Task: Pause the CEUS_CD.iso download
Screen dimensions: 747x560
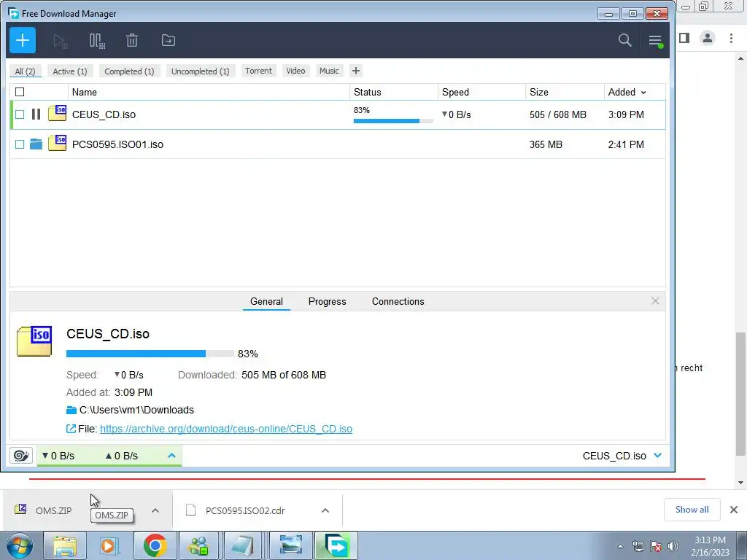Action: click(x=36, y=114)
